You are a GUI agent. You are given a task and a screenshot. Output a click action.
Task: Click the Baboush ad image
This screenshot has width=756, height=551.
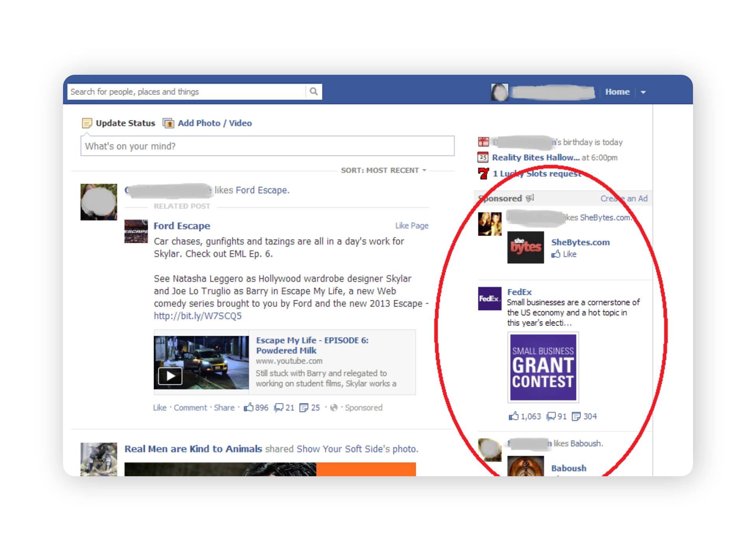point(525,466)
